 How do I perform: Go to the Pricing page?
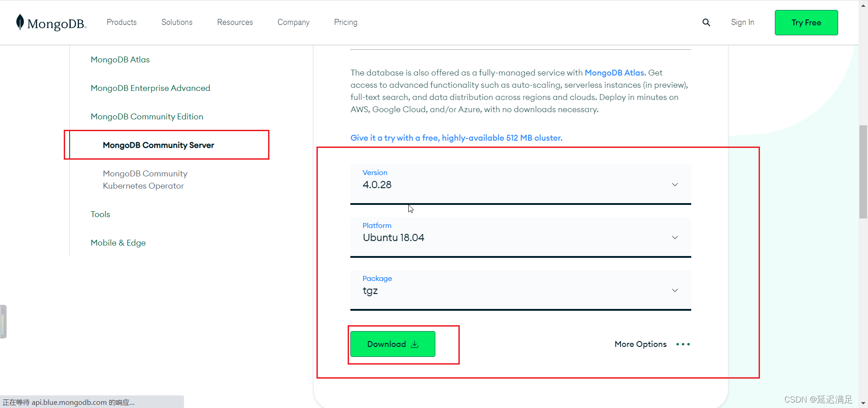346,22
